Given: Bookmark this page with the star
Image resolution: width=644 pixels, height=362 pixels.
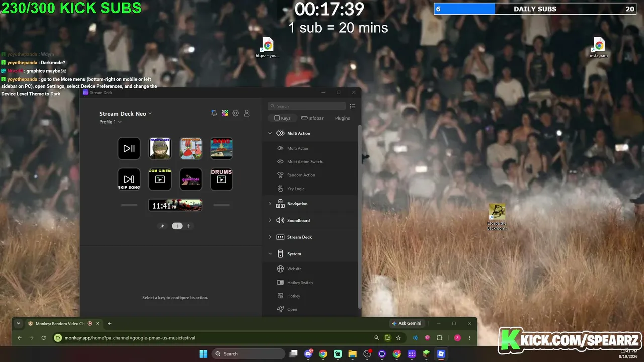Looking at the screenshot, I should click(398, 338).
